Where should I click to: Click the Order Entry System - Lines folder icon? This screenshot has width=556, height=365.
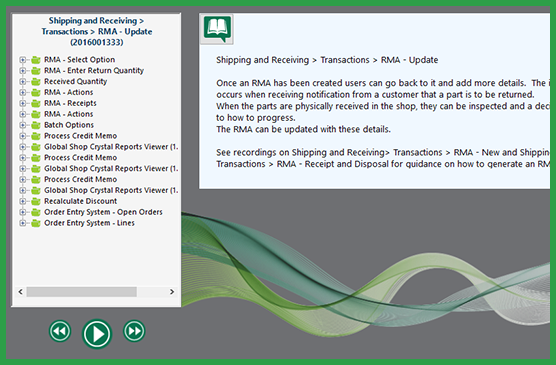(35, 223)
